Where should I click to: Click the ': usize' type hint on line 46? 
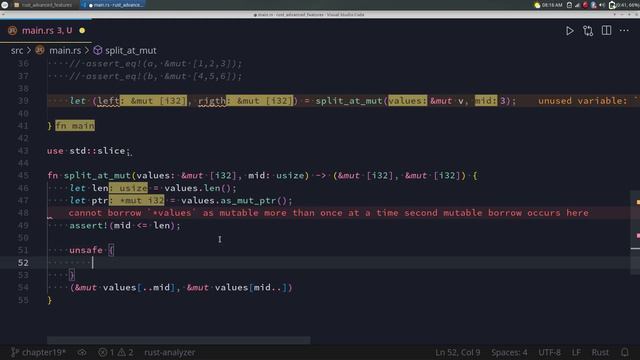click(128, 188)
